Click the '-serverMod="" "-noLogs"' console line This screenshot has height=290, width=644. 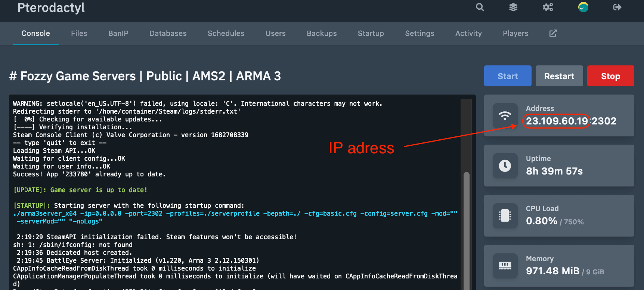click(x=60, y=221)
